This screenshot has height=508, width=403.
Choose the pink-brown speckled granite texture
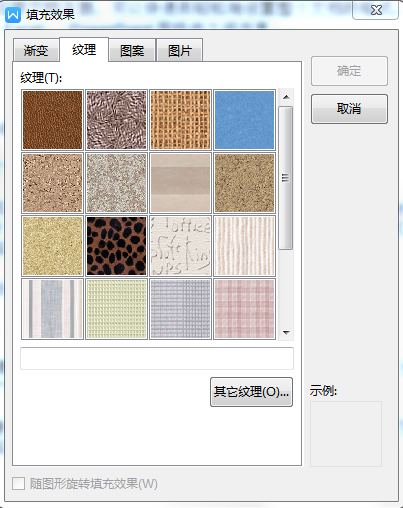coord(52,183)
